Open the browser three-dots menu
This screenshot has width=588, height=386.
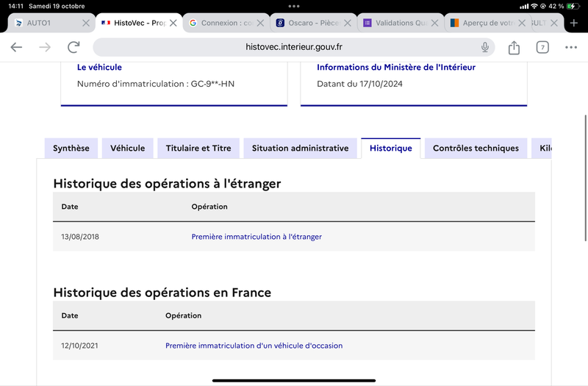pyautogui.click(x=571, y=47)
